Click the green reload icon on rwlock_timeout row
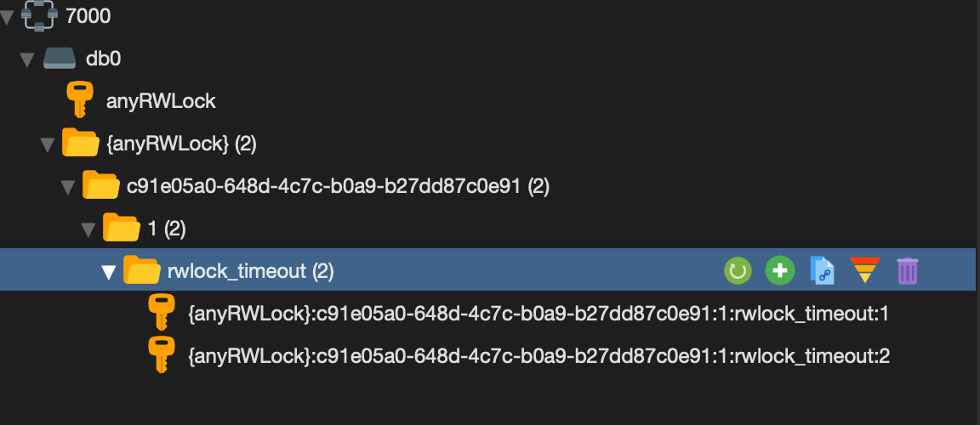The width and height of the screenshot is (980, 425). pos(738,271)
